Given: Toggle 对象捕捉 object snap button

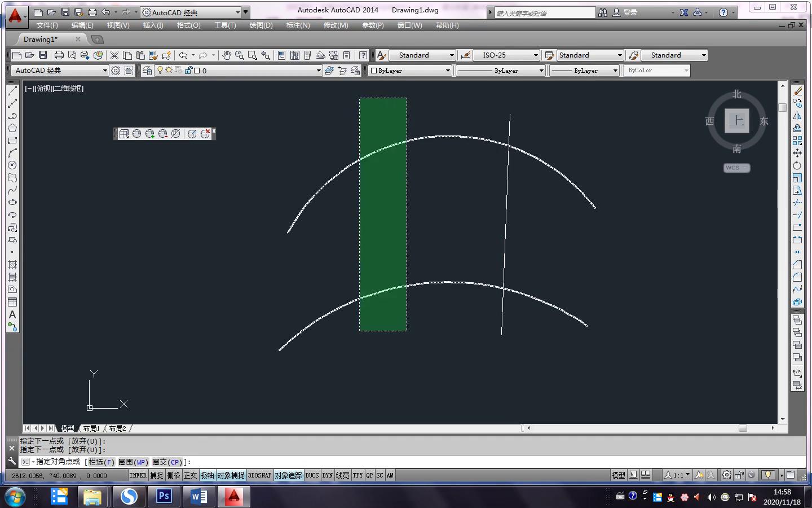Looking at the screenshot, I should click(231, 475).
